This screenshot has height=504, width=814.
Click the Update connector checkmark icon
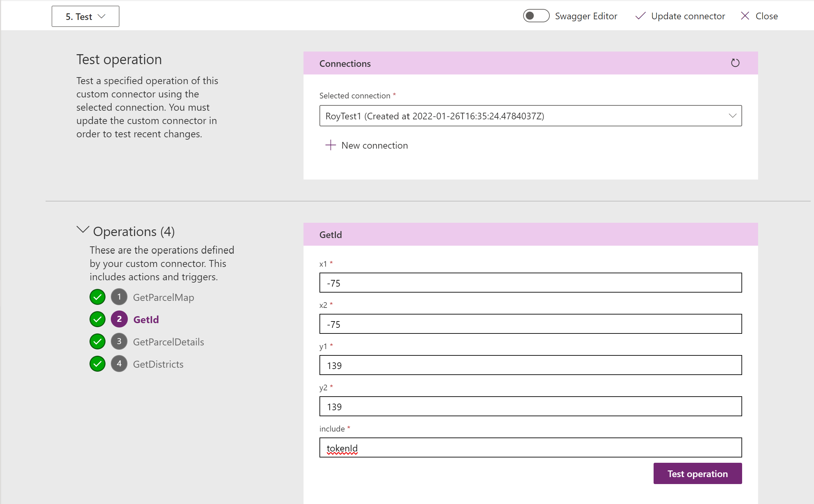tap(640, 16)
